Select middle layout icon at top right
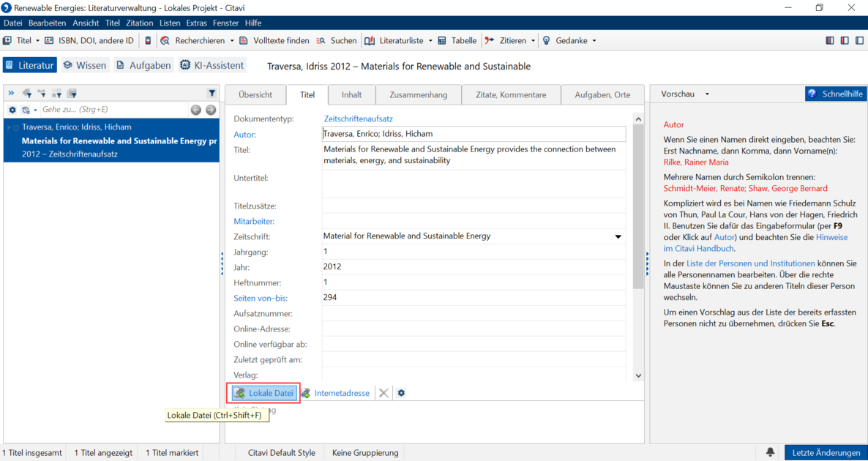The height and width of the screenshot is (461, 868). tap(844, 40)
